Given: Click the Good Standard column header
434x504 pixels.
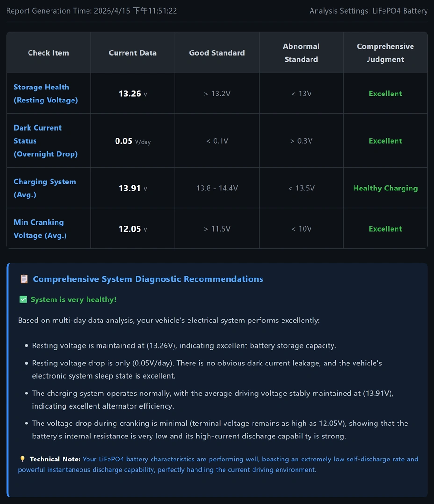Looking at the screenshot, I should [x=217, y=53].
